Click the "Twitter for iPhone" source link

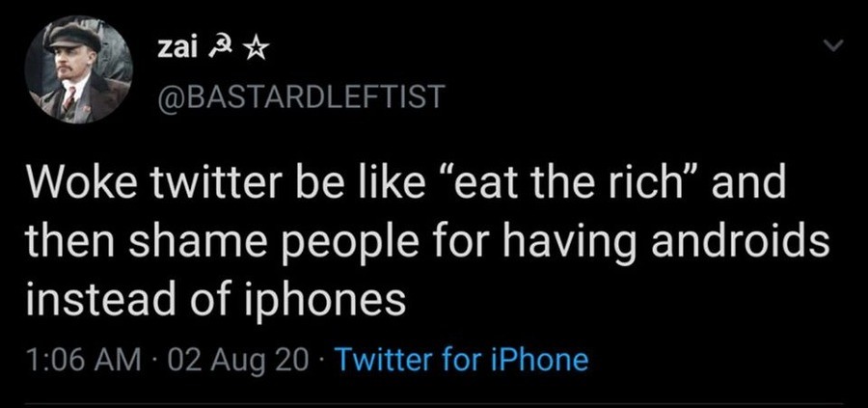coord(465,360)
